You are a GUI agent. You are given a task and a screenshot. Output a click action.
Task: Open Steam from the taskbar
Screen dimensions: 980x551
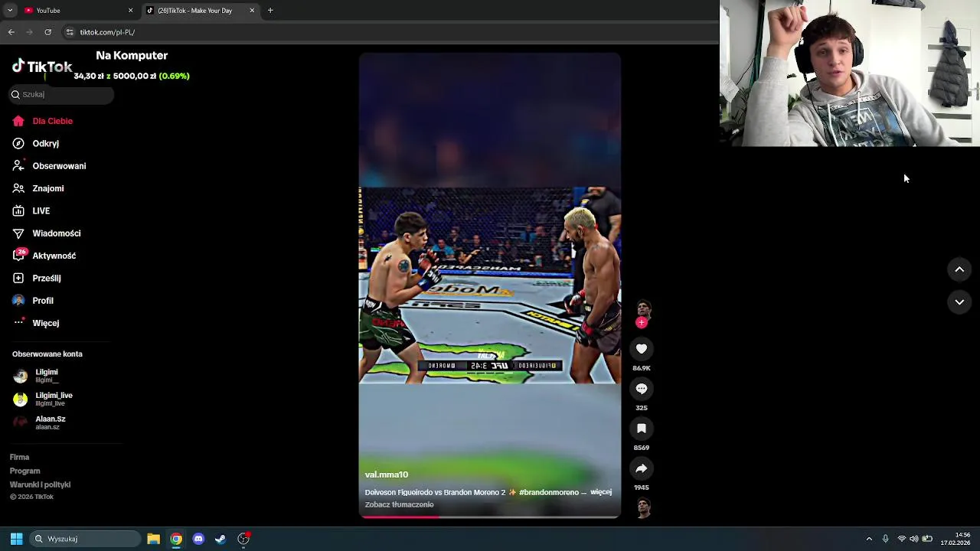pos(220,539)
